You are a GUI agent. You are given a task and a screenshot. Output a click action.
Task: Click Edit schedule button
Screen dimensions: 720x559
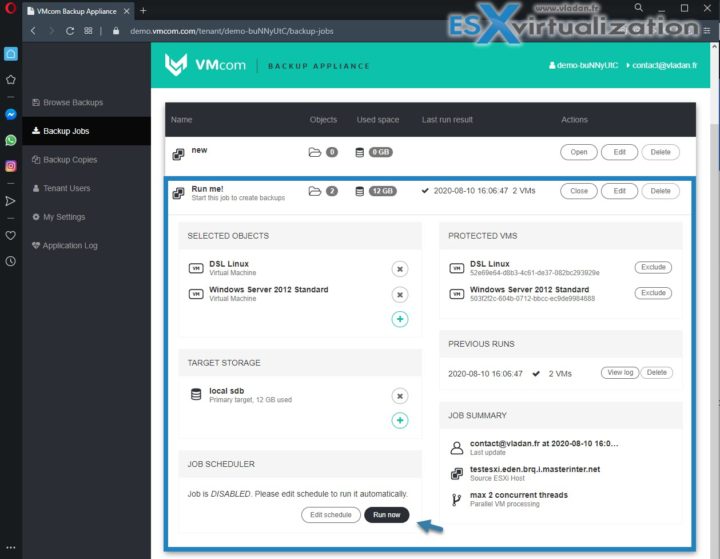331,515
